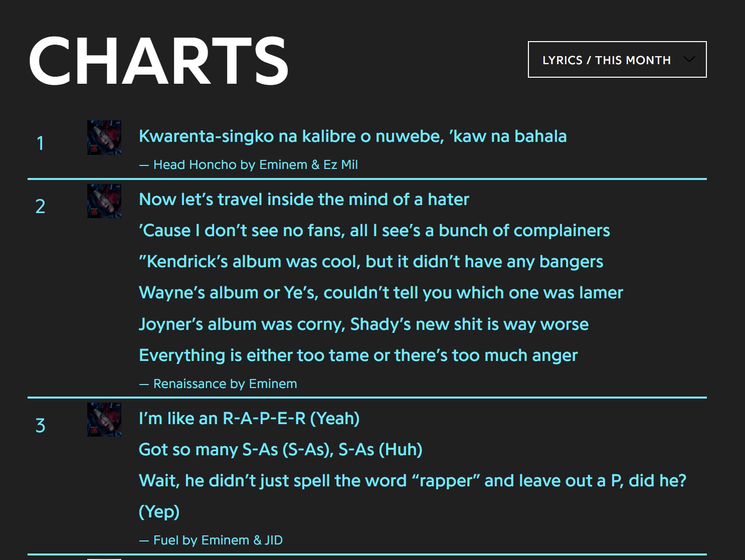
Task: Click the dropdown chevron arrow
Action: point(689,60)
